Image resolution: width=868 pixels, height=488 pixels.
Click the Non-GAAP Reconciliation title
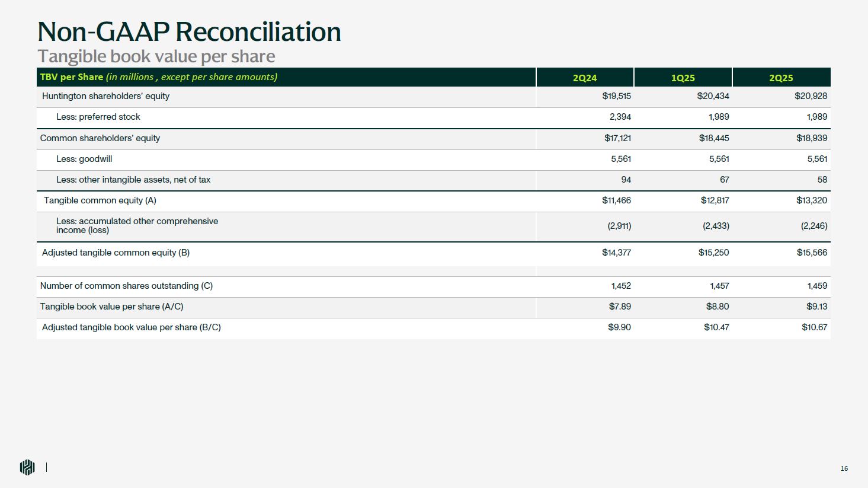click(x=189, y=31)
